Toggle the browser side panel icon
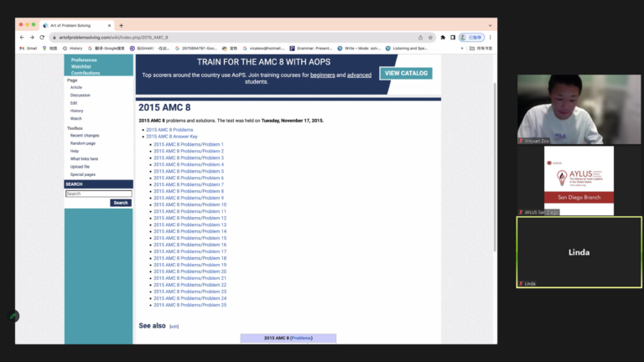This screenshot has width=644, height=362. [453, 38]
